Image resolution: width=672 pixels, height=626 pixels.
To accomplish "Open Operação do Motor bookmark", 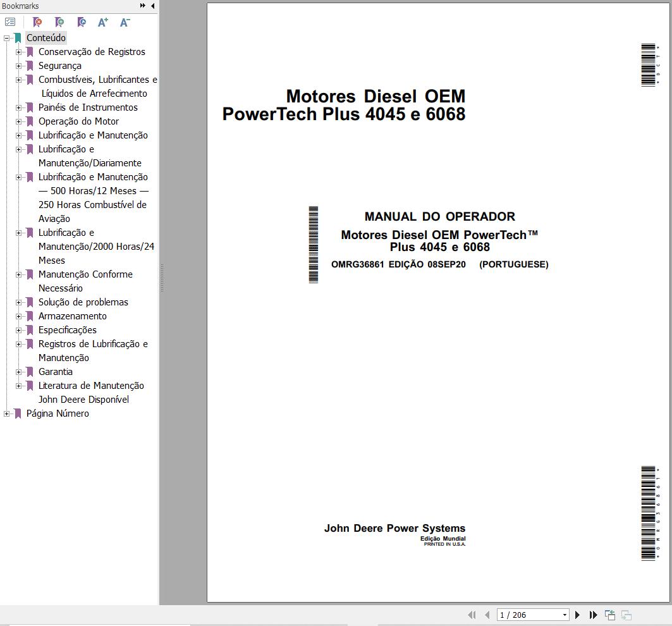I will [x=78, y=121].
